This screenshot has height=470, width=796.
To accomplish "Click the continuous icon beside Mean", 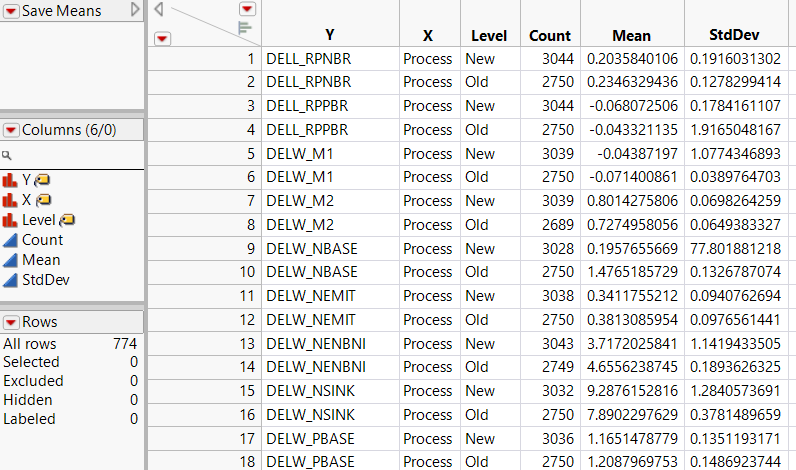I will coord(11,260).
